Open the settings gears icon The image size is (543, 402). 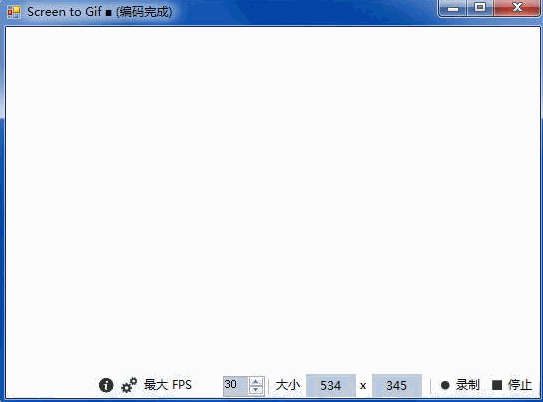[x=129, y=385]
